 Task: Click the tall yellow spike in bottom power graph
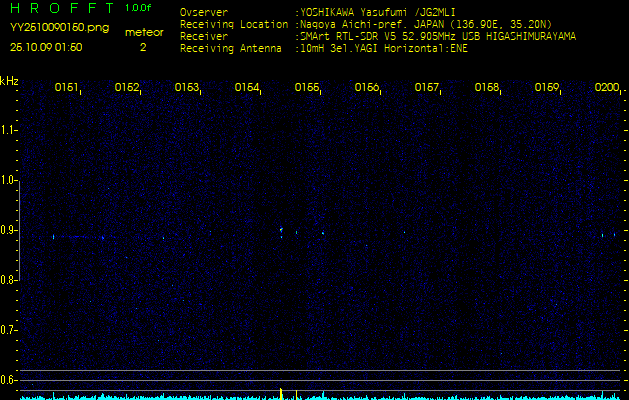point(281,394)
